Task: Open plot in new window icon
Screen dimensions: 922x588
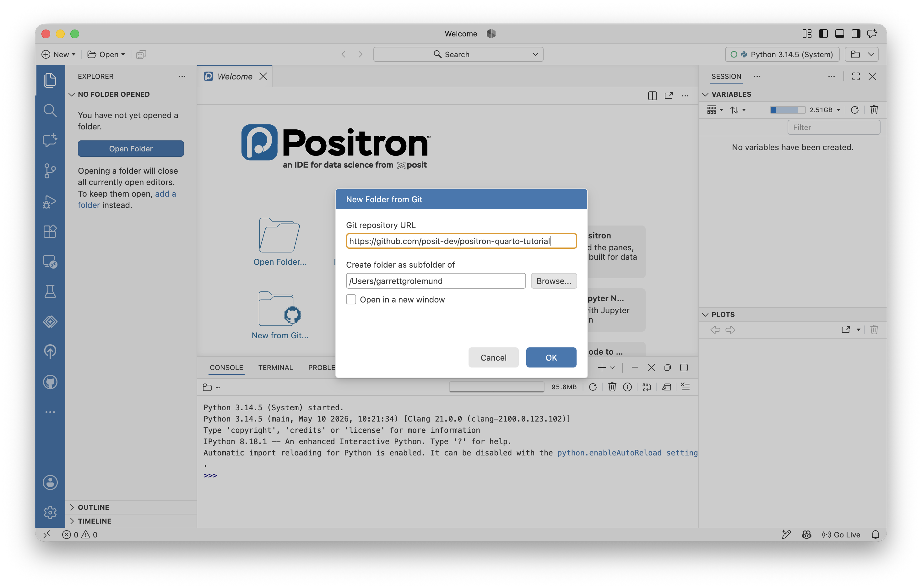Action: [845, 330]
